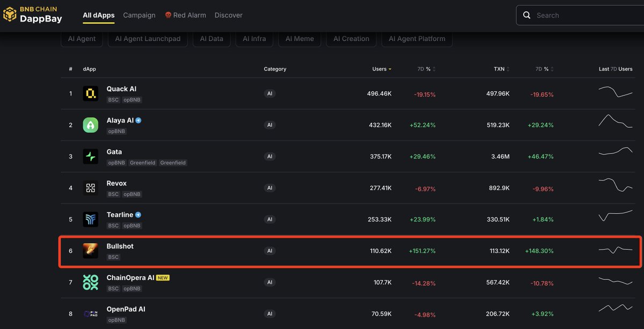Open the Quack AI dApp name link
The width and height of the screenshot is (644, 329).
(x=121, y=89)
